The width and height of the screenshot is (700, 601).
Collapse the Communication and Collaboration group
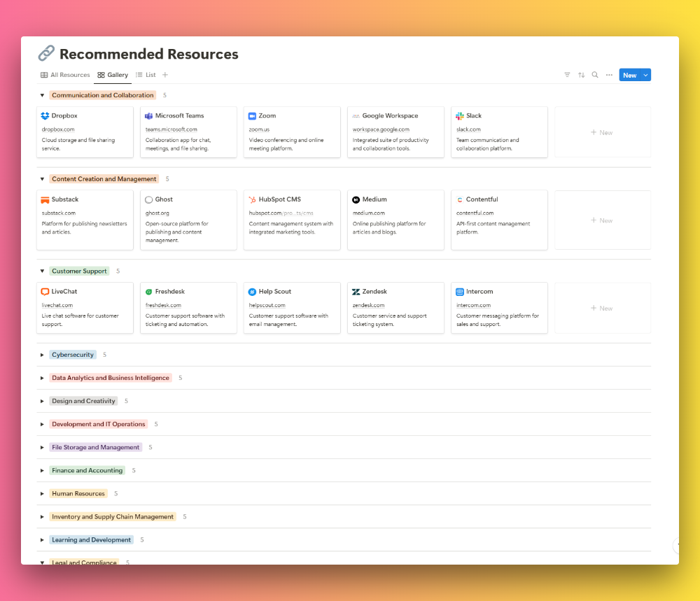click(x=42, y=95)
